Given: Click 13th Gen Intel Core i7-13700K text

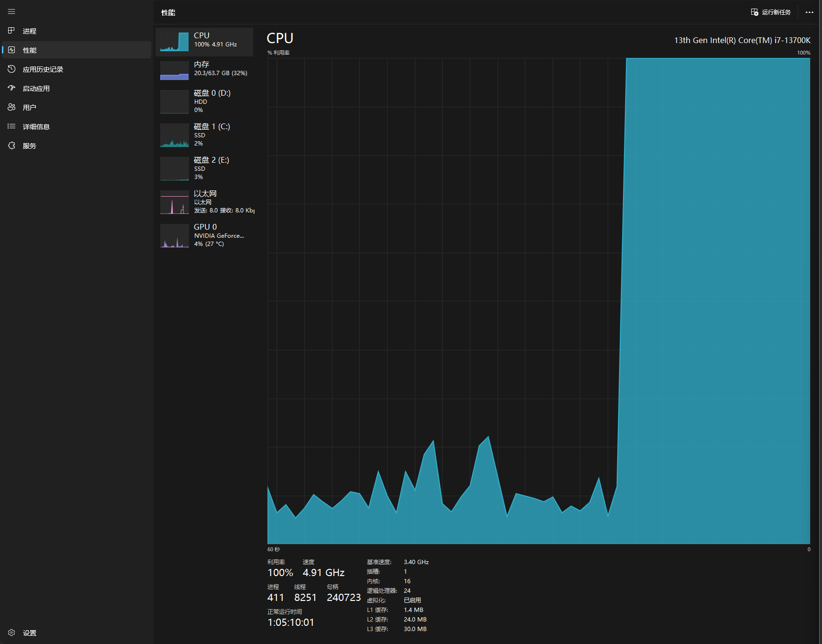Looking at the screenshot, I should click(x=742, y=40).
